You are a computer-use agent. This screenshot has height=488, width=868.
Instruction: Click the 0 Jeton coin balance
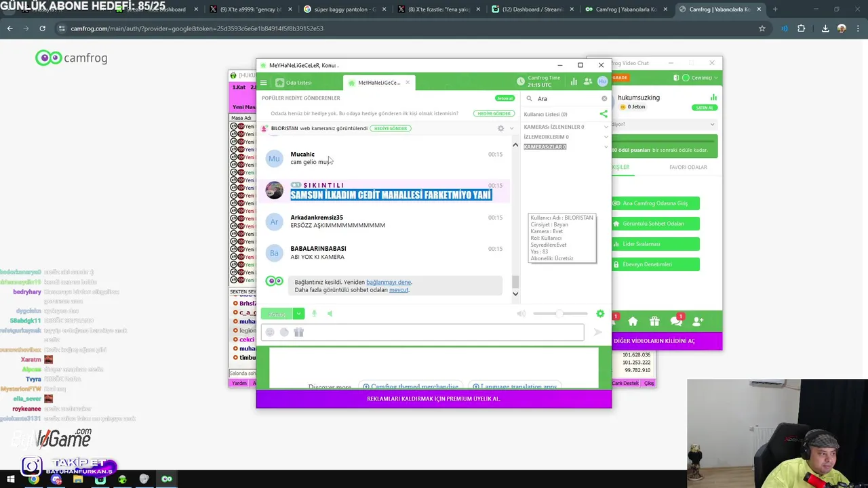(631, 107)
